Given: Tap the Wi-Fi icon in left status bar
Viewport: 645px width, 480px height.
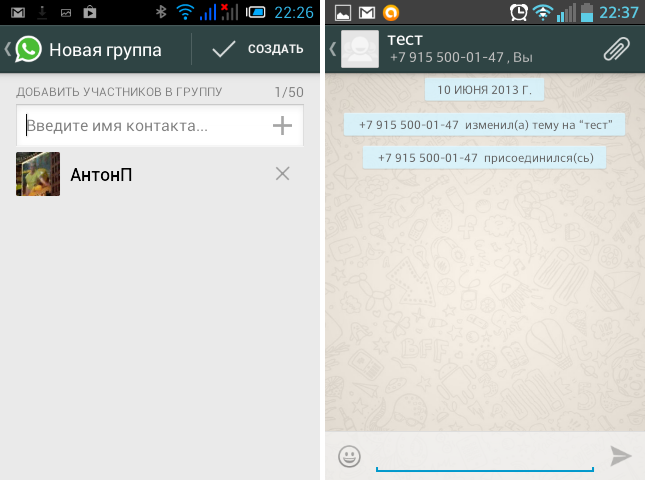Looking at the screenshot, I should [184, 13].
